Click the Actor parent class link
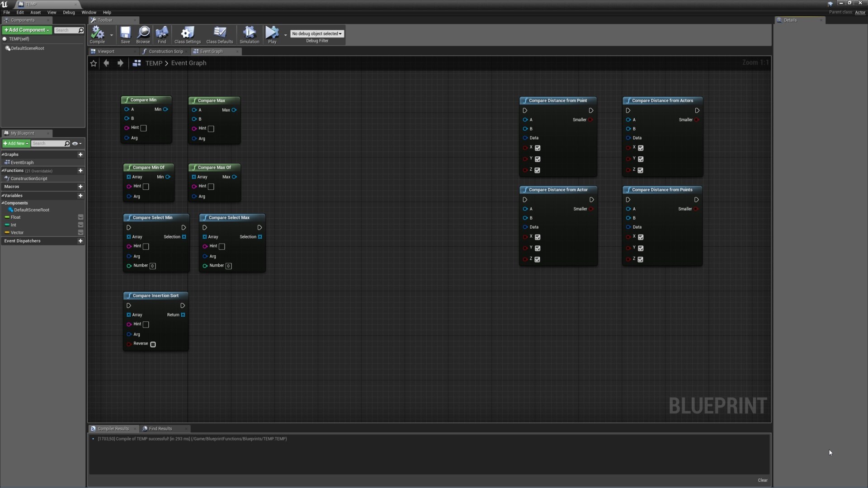The height and width of the screenshot is (488, 868). [859, 12]
